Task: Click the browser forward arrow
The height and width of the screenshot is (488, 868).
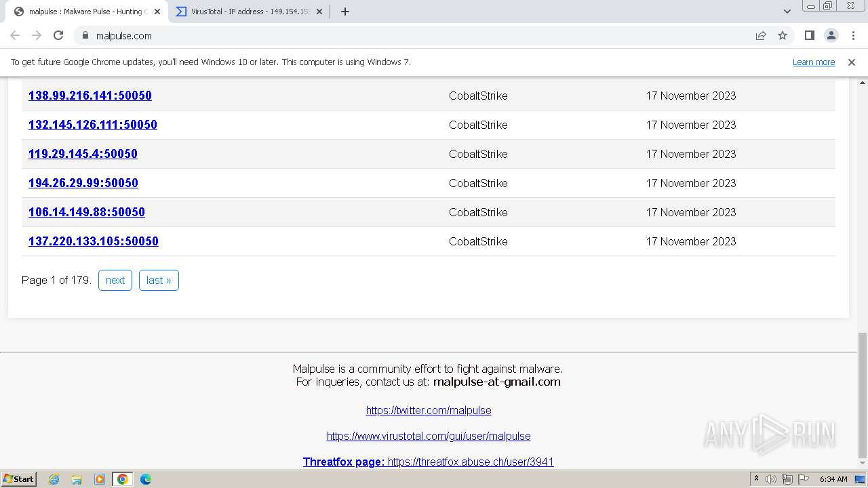Action: pyautogui.click(x=37, y=36)
